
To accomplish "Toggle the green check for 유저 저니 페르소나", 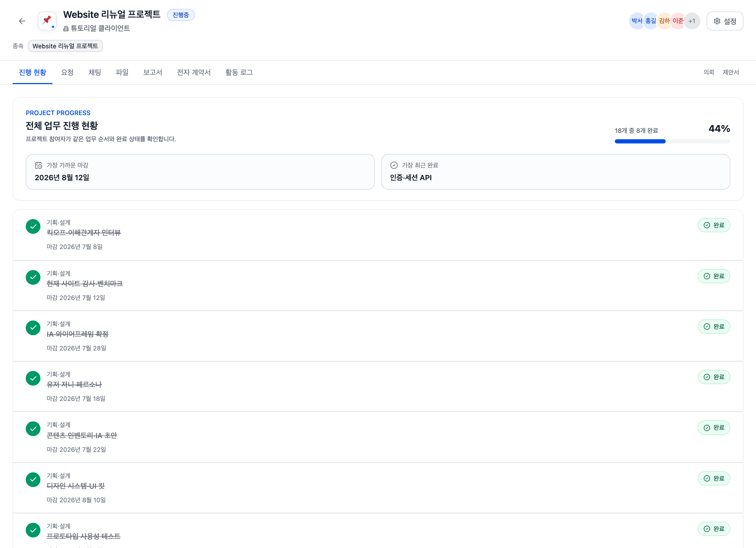I will [33, 378].
